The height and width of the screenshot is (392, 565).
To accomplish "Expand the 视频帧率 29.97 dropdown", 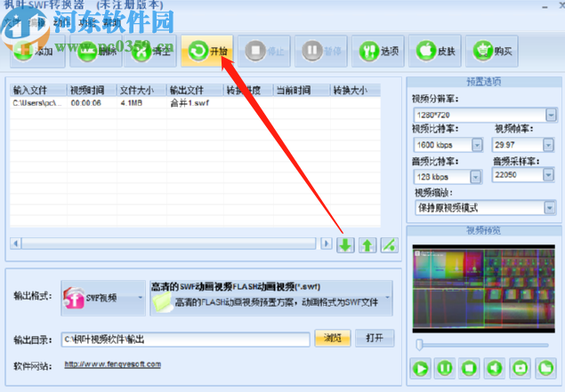I will coord(548,145).
